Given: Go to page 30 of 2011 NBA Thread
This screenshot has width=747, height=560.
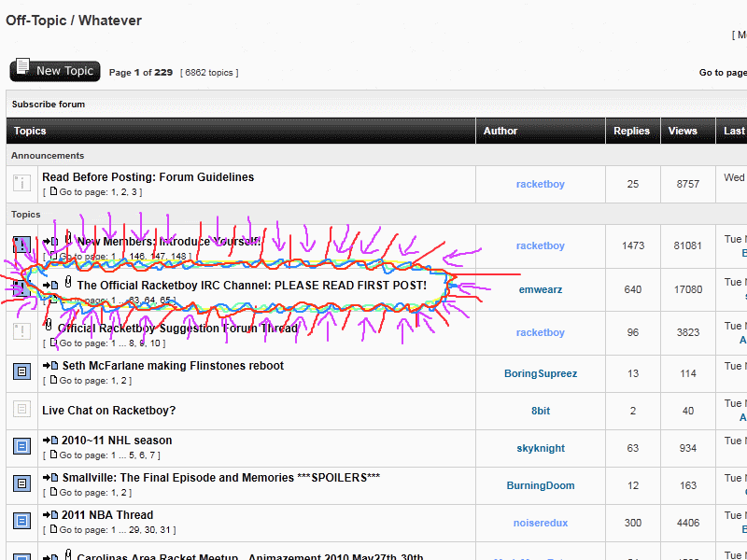Looking at the screenshot, I should (x=150, y=530).
